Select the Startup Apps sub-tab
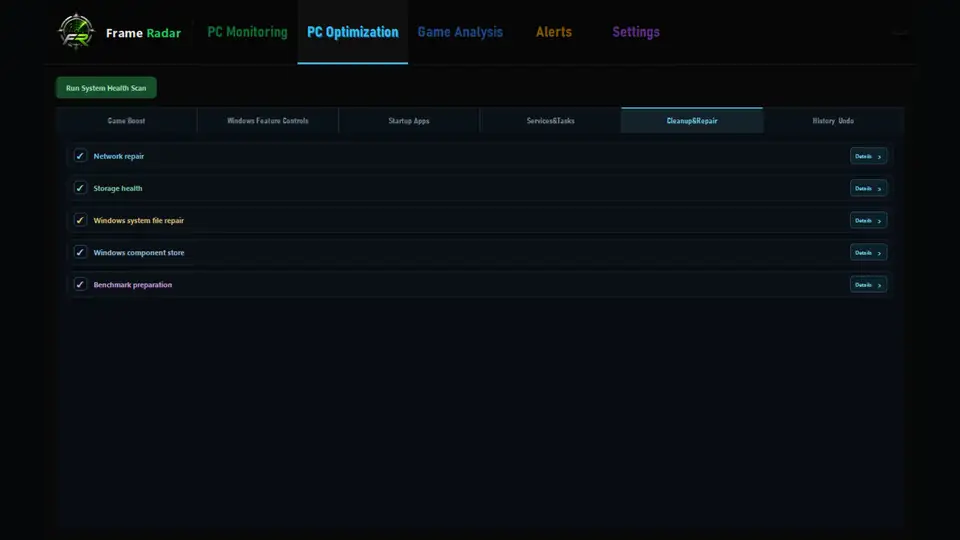Screen dimensions: 960x540 pyautogui.click(x=409, y=121)
